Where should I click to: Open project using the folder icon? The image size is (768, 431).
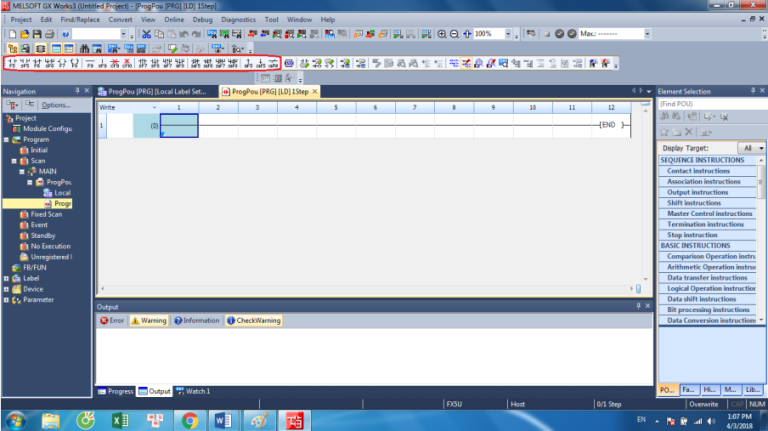tap(24, 34)
